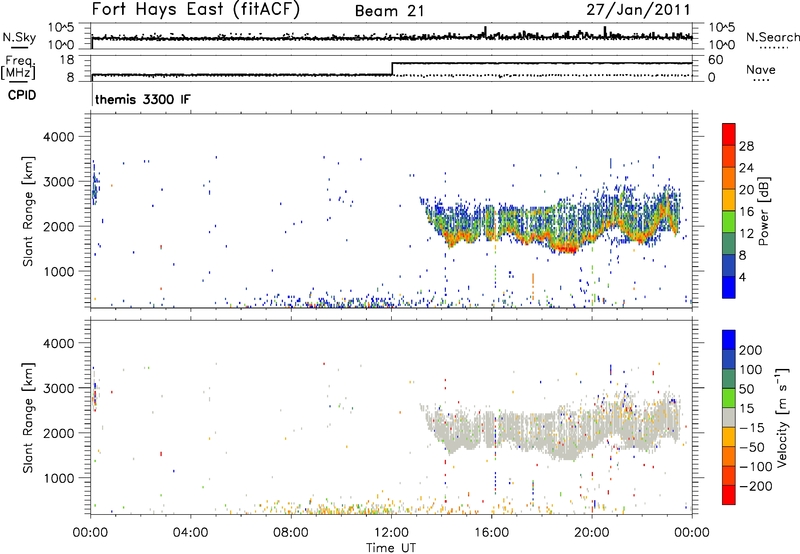Image resolution: width=800 pixels, height=554 pixels.
Task: Click the '4' tick on the power colorbar
Action: pos(742,277)
